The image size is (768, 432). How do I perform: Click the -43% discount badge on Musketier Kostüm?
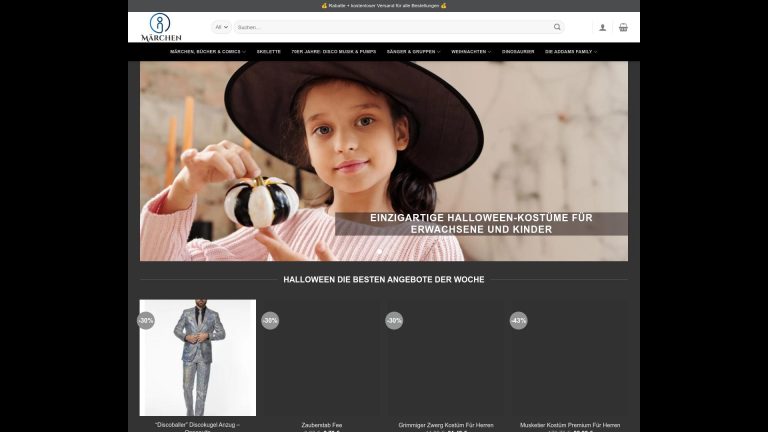pos(518,320)
